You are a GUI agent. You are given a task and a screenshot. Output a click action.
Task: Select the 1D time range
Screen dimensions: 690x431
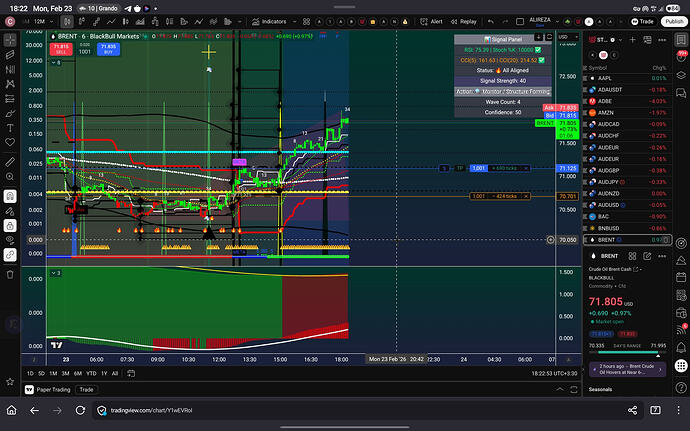click(x=30, y=373)
